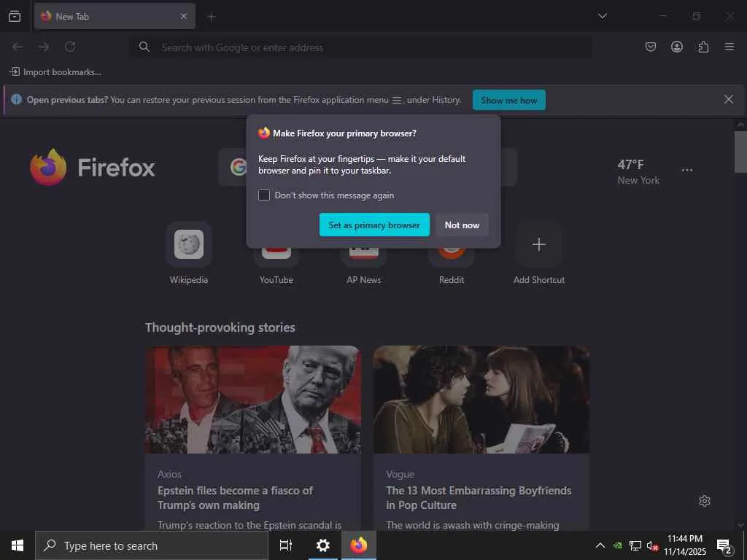Click the NVIDIA tray icon
The height and width of the screenshot is (560, 747).
[617, 545]
